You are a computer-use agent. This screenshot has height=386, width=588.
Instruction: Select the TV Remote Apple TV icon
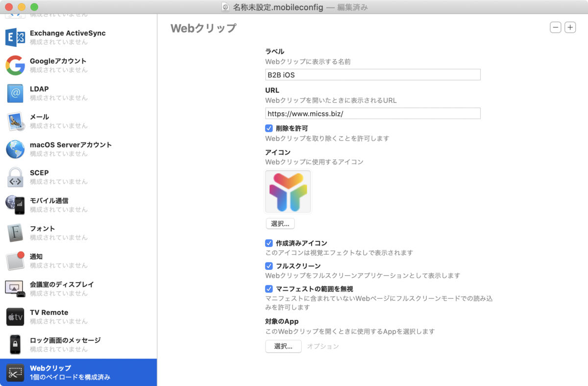click(15, 316)
